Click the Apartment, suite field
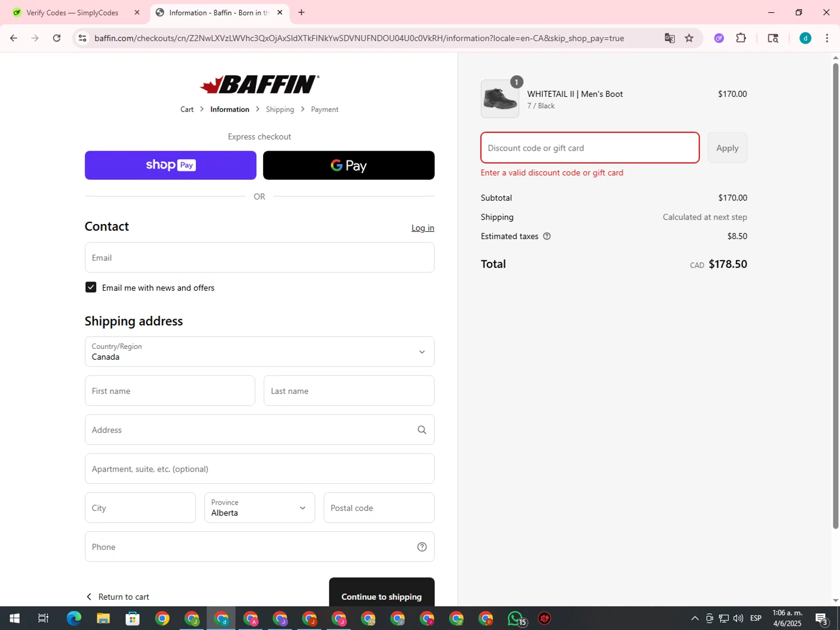 [x=259, y=469]
